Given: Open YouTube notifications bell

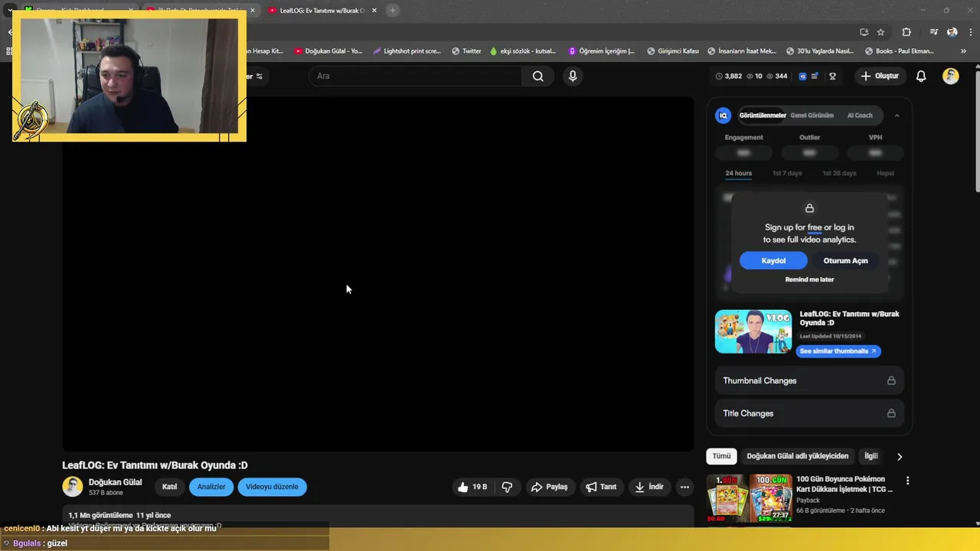Looking at the screenshot, I should point(921,76).
